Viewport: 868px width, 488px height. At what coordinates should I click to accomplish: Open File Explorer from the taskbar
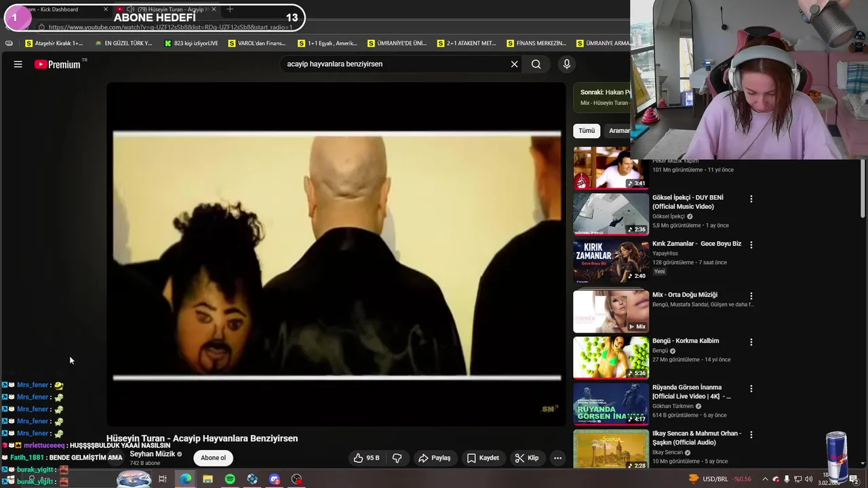(208, 479)
